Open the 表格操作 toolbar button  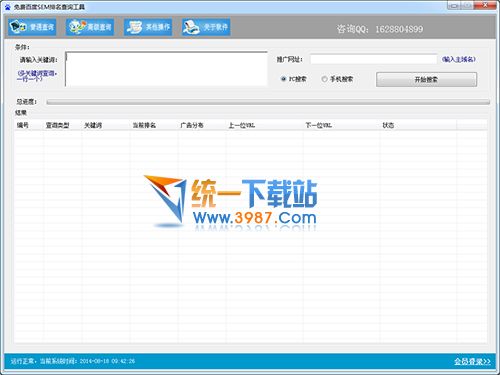(148, 27)
